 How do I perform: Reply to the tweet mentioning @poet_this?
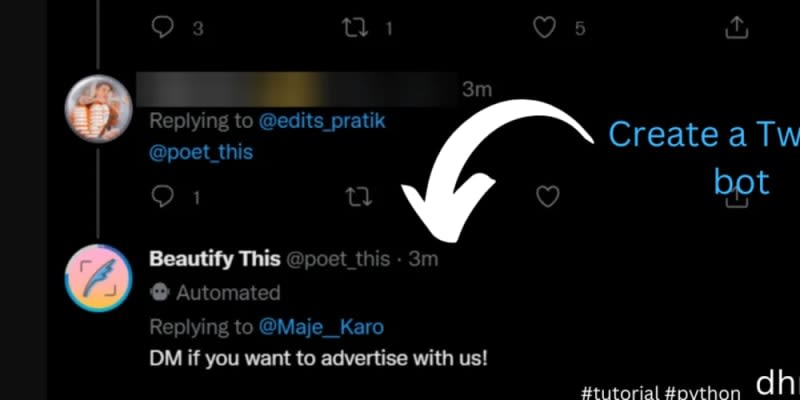pyautogui.click(x=163, y=197)
